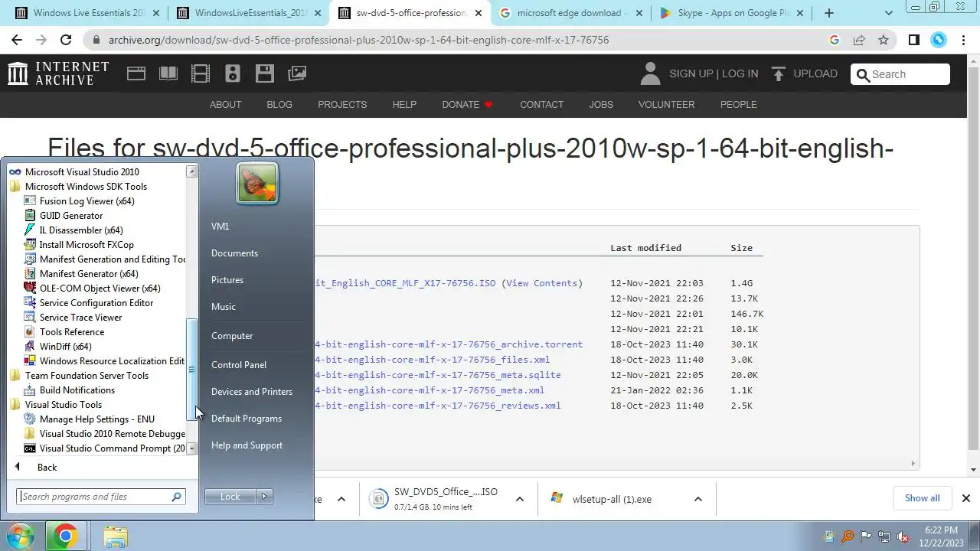The image size is (980, 551).
Task: Open ABOUT in Internet Archive menu
Action: pos(225,105)
